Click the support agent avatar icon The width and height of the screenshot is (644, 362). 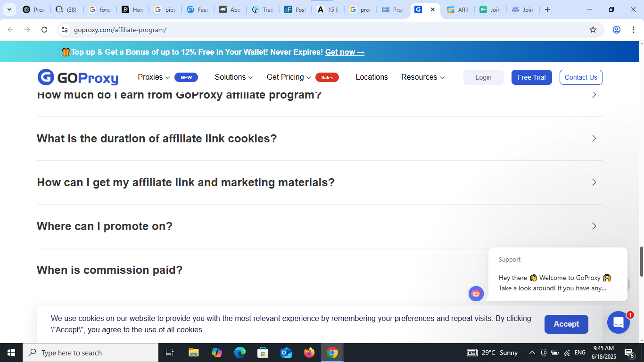point(476,294)
